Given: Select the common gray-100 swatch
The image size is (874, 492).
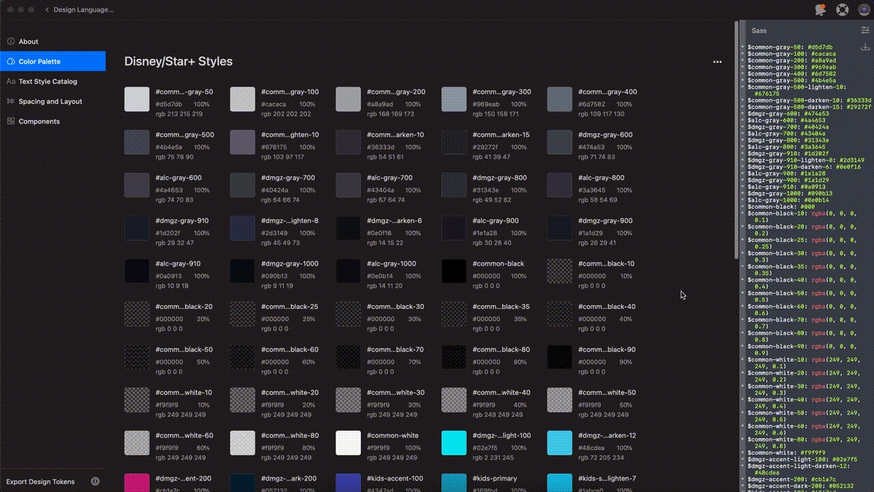Looking at the screenshot, I should click(242, 99).
